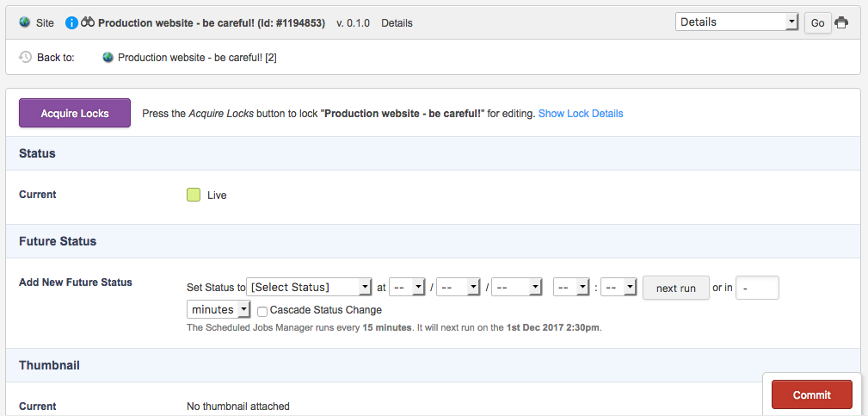The height and width of the screenshot is (416, 868).
Task: Open the Details link next to version
Action: click(397, 23)
